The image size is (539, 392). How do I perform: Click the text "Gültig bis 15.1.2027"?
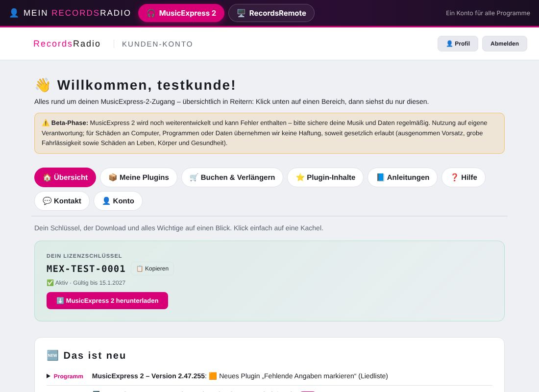point(99,283)
